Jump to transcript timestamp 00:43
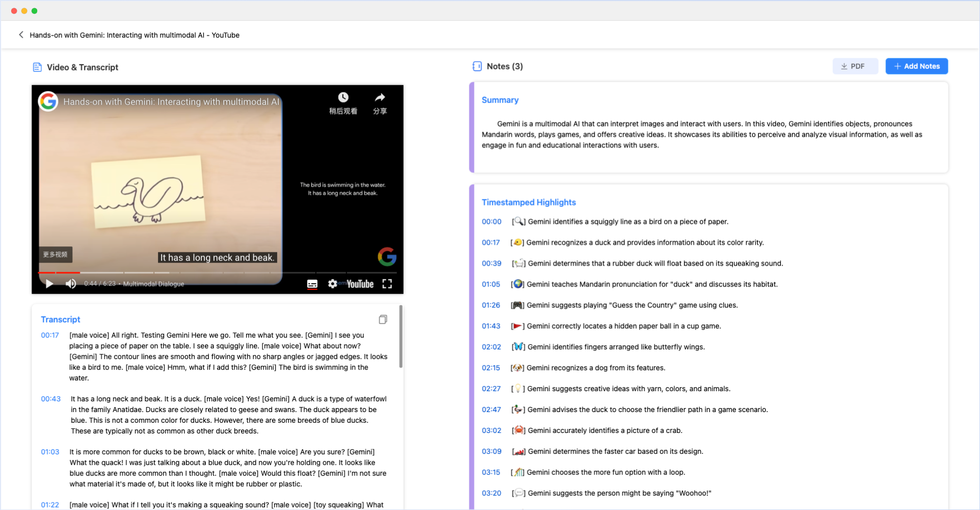This screenshot has width=980, height=510. [x=50, y=399]
